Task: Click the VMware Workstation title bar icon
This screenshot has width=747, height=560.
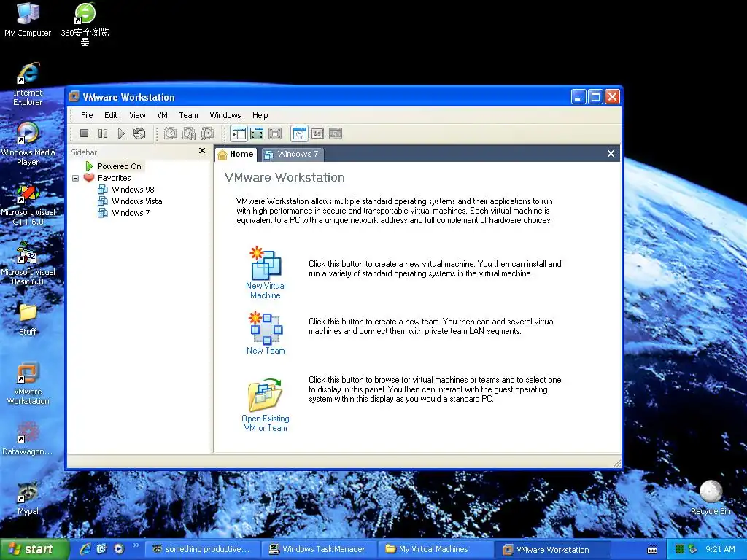Action: pyautogui.click(x=74, y=97)
